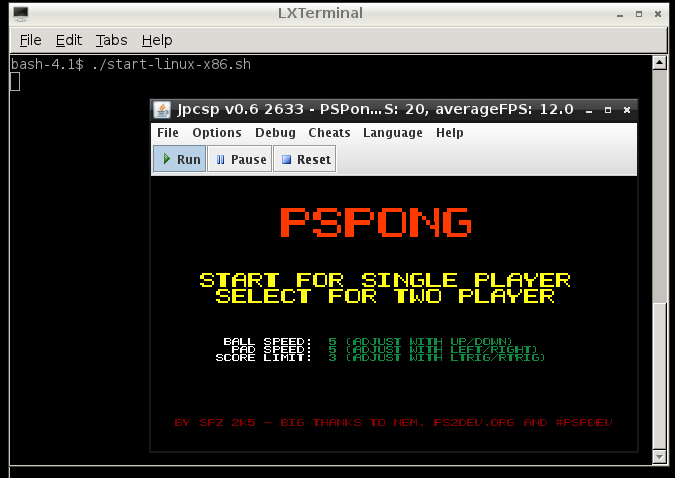675x478 pixels.
Task: Maximize the Jpcsp window
Action: click(x=608, y=110)
